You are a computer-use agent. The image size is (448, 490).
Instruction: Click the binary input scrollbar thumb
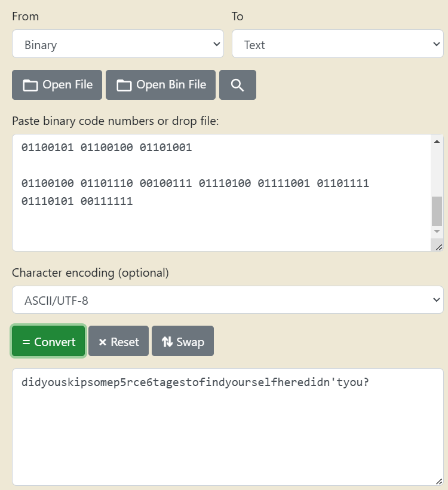click(x=437, y=210)
